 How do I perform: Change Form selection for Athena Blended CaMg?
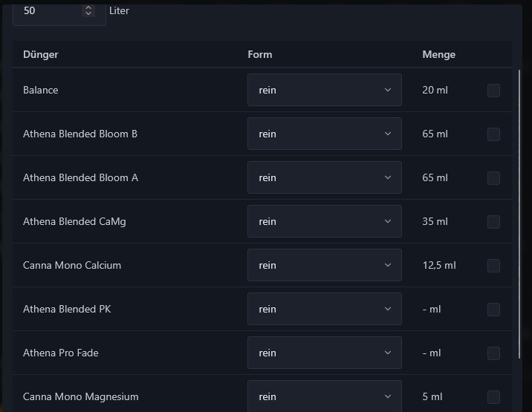click(x=324, y=221)
